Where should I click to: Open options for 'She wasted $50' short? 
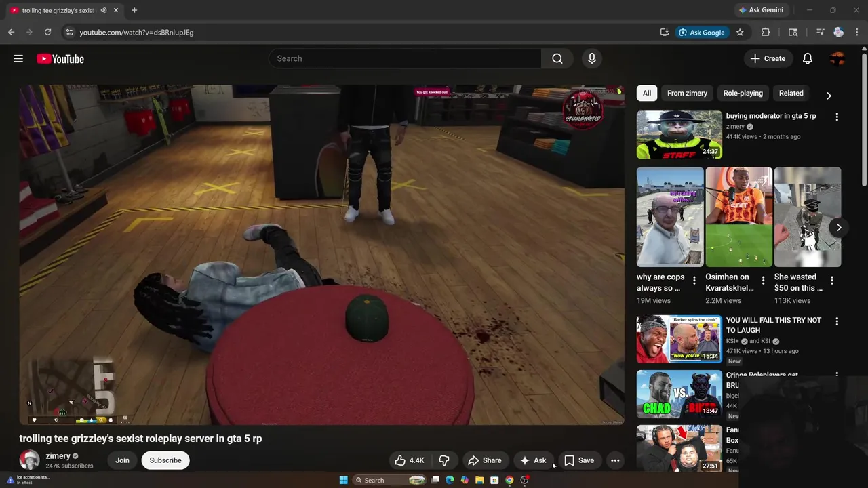click(x=832, y=280)
